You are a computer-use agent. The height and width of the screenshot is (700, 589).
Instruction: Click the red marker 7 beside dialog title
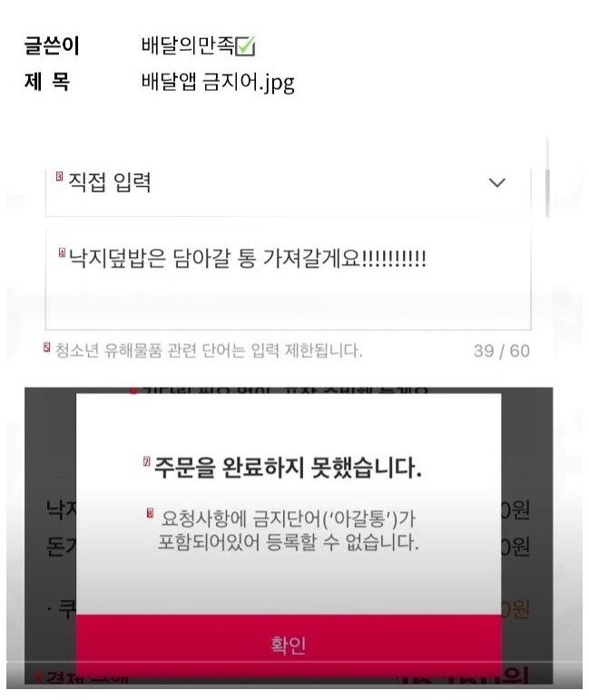point(146,461)
